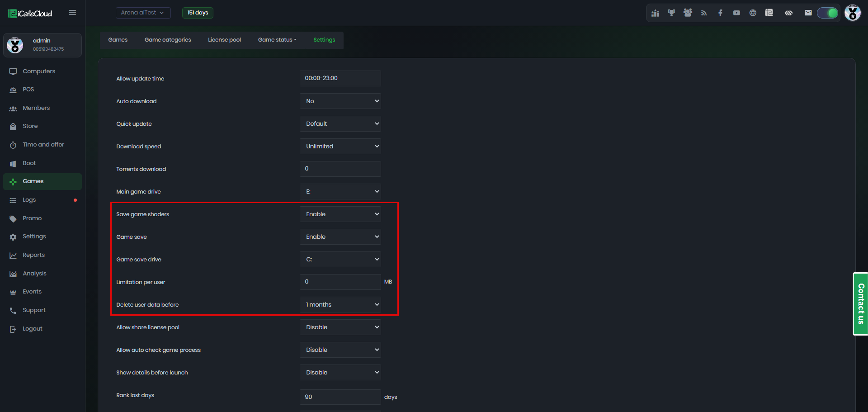Viewport: 868px width, 412px height.
Task: Open the Delete user data before dropdown
Action: [340, 305]
